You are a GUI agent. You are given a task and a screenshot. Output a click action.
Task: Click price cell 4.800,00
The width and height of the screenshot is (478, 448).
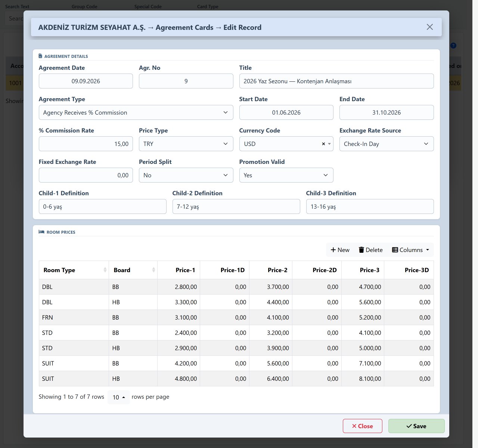(179, 379)
